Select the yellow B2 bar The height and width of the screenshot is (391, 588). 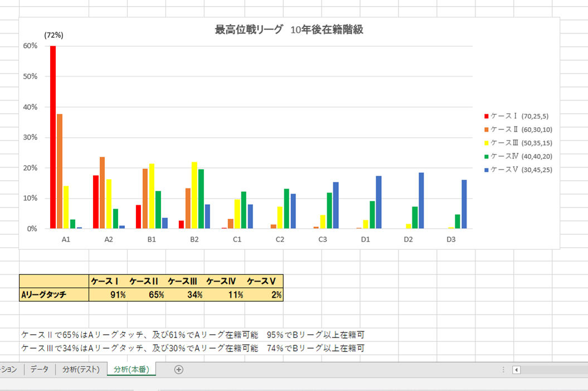pyautogui.click(x=195, y=195)
